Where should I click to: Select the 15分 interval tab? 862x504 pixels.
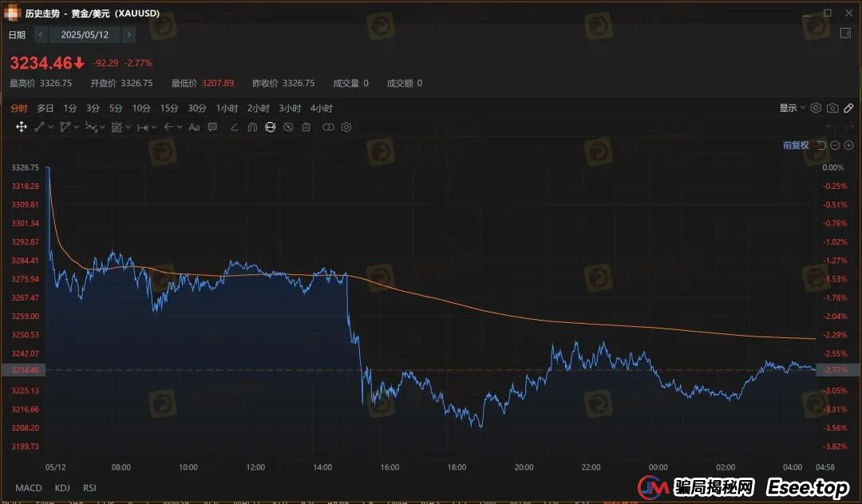(168, 108)
